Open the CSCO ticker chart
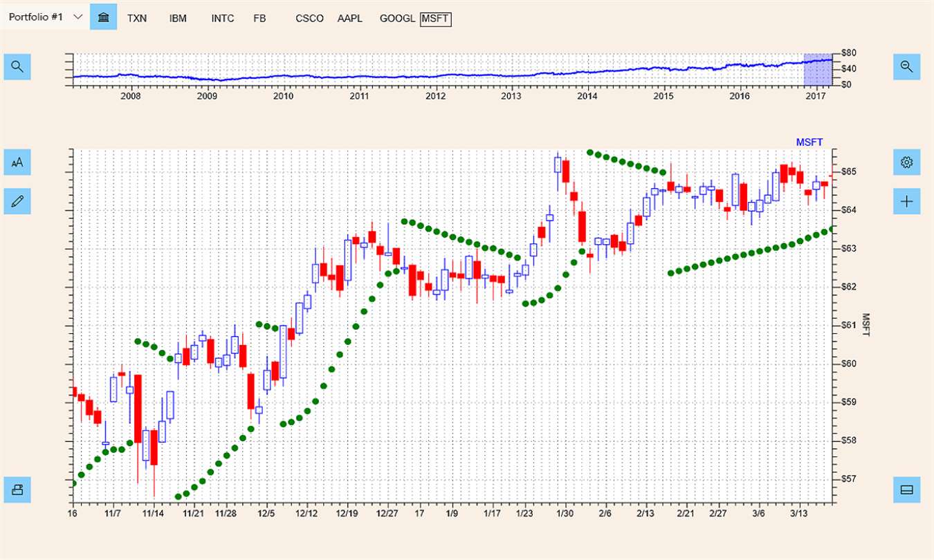Viewport: 934px width, 560px height. click(x=309, y=19)
